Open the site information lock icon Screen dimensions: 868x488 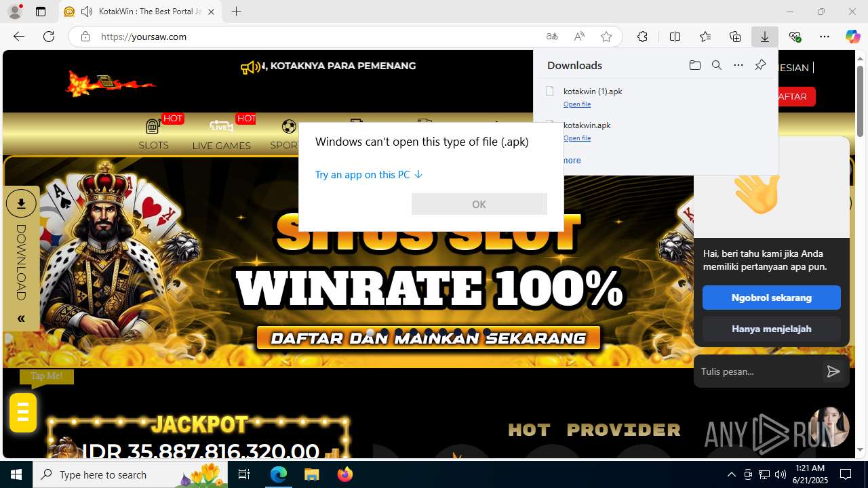(x=85, y=37)
